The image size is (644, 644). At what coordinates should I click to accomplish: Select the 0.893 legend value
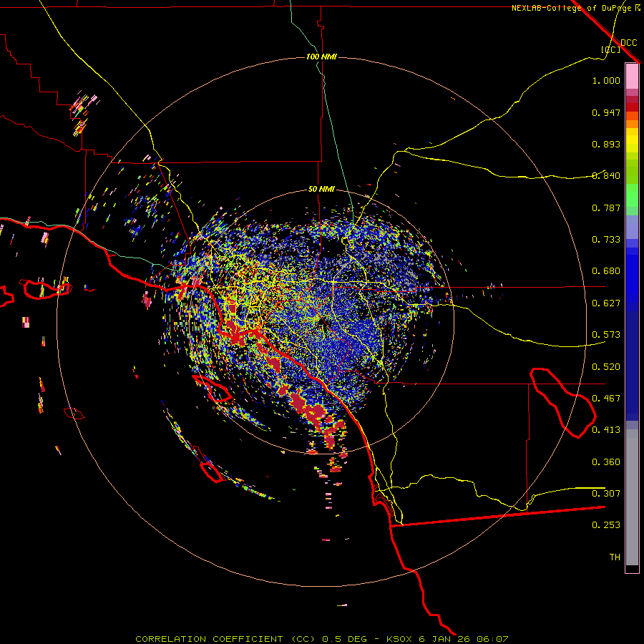(606, 144)
